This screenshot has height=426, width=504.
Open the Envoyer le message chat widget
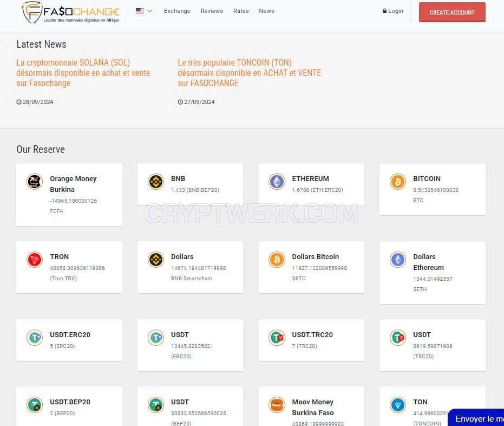click(476, 418)
